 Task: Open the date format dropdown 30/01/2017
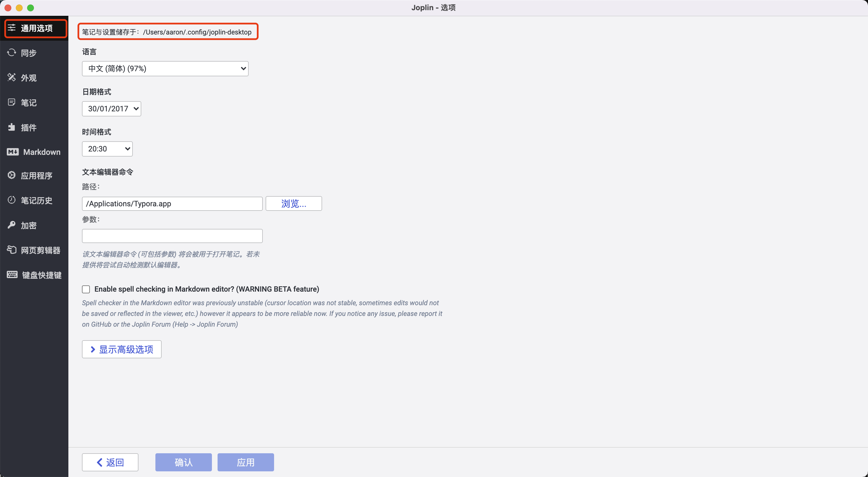click(x=112, y=109)
